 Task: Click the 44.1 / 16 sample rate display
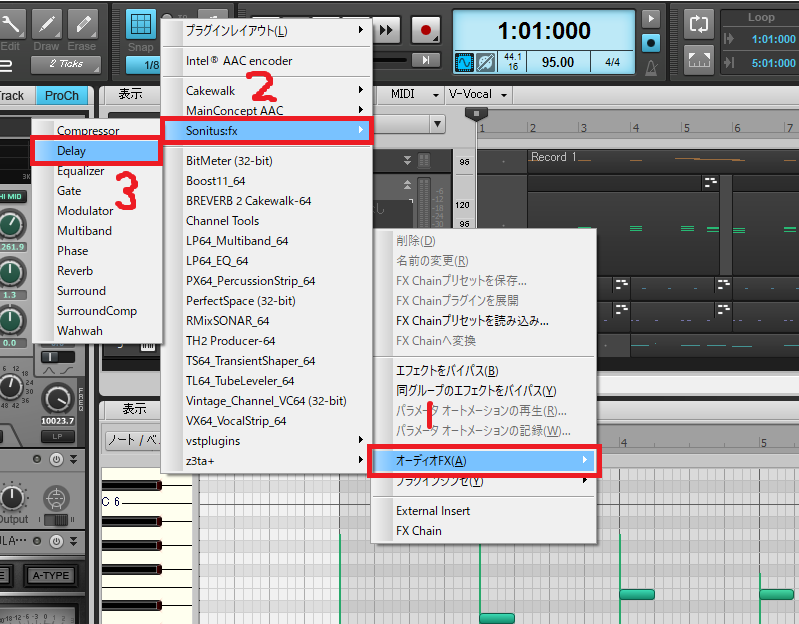(513, 62)
